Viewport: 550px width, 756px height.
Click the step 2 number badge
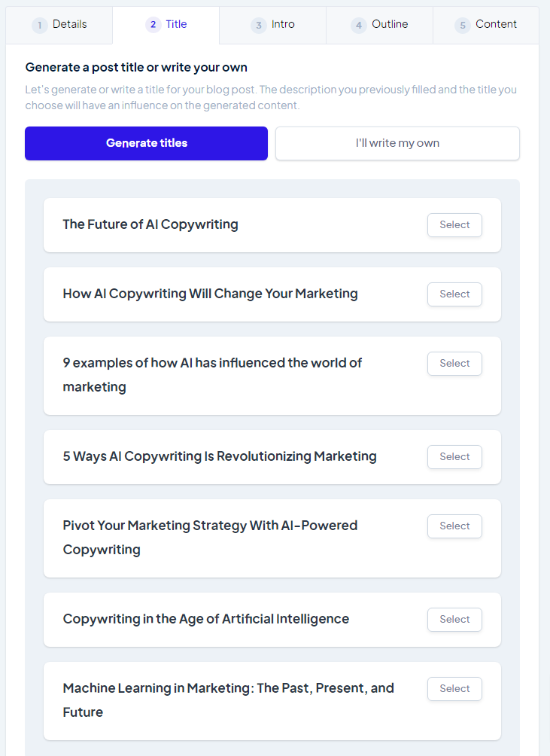153,25
